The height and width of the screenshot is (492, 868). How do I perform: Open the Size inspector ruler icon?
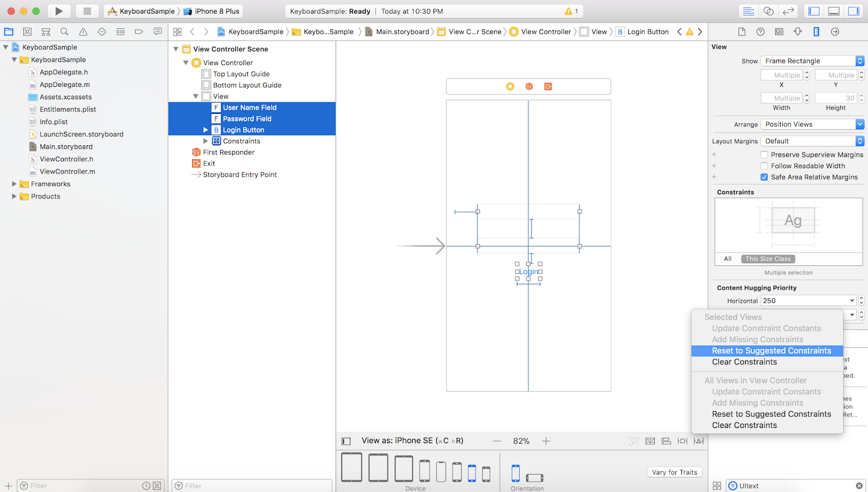[x=816, y=31]
